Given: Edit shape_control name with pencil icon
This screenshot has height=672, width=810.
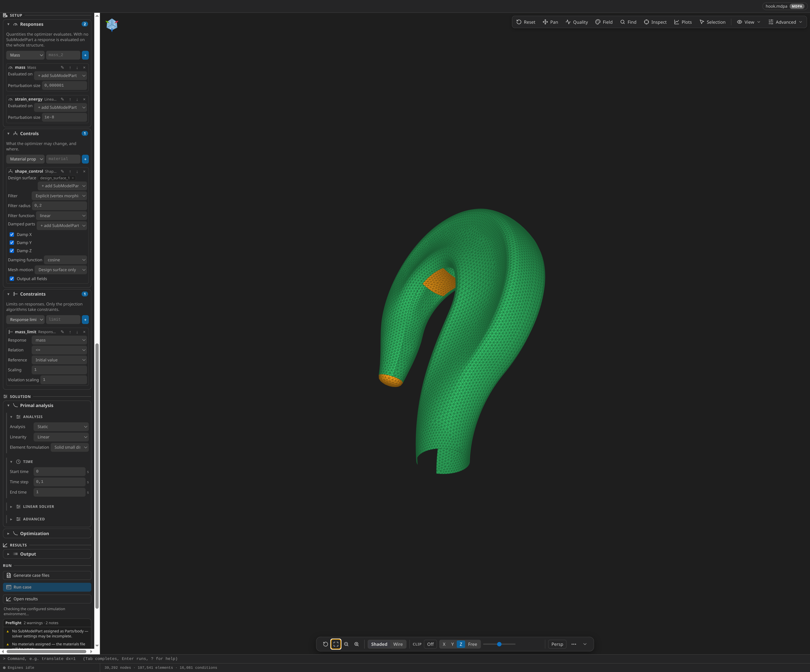Looking at the screenshot, I should (62, 171).
